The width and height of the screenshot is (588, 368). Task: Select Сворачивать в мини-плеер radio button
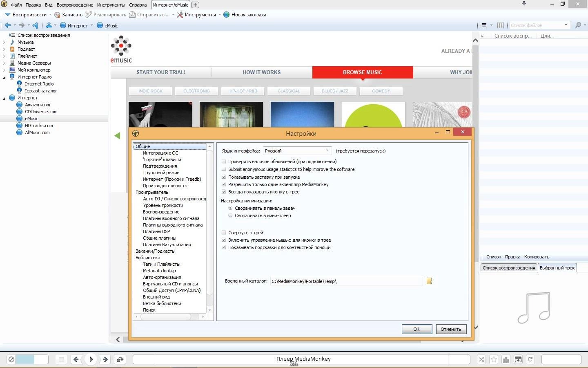230,215
